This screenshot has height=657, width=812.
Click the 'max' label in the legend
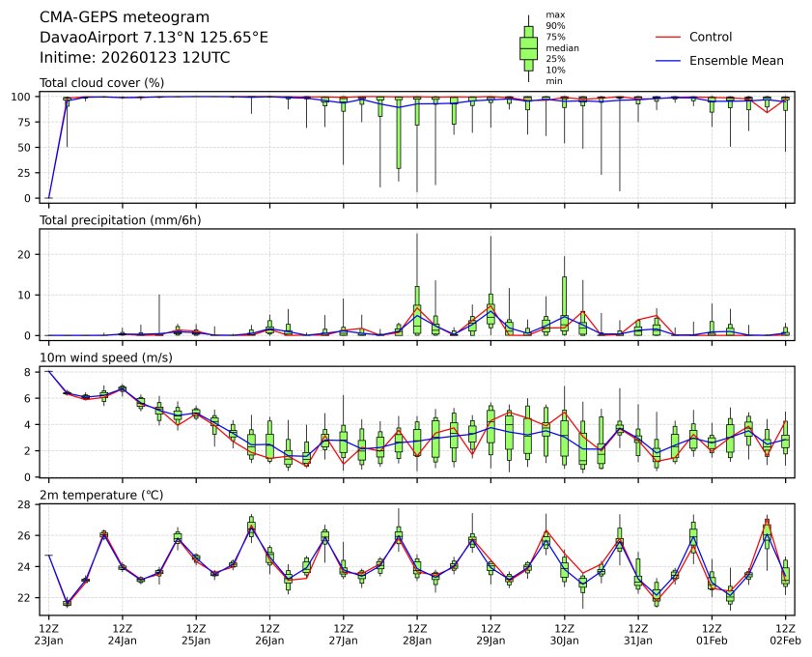click(554, 15)
